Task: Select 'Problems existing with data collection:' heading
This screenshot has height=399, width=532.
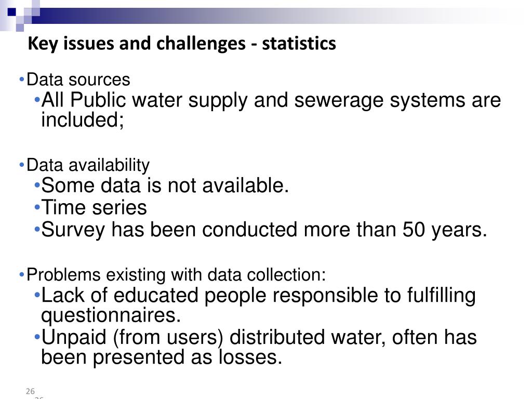Action: coord(176,275)
